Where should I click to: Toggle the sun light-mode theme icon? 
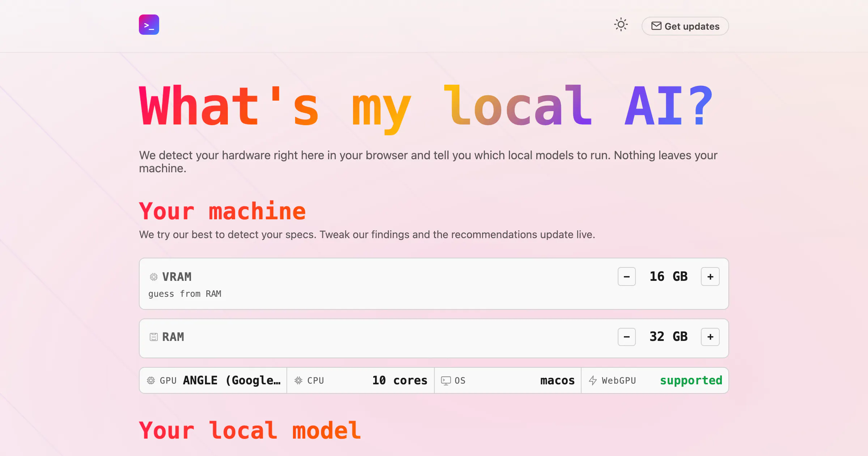click(621, 25)
